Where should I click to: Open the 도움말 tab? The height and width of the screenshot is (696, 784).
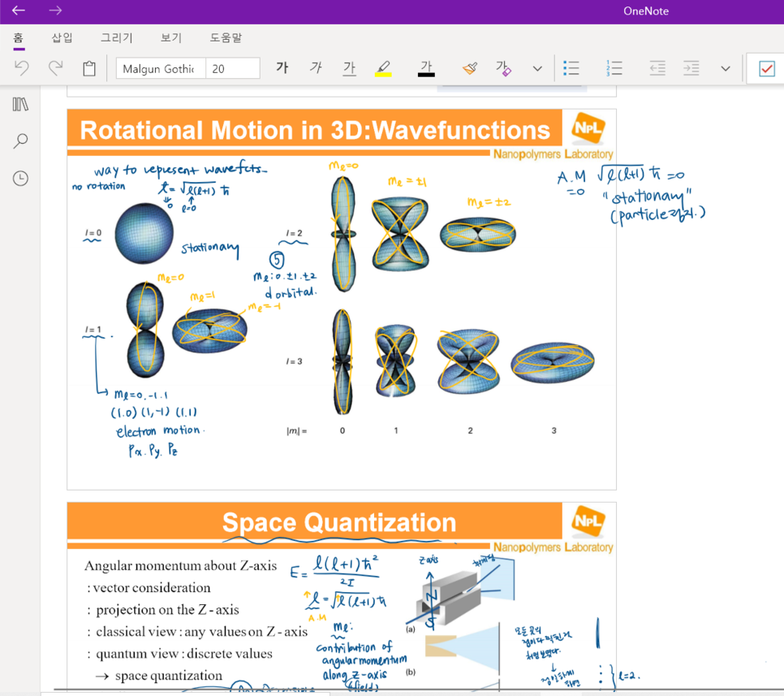[226, 37]
